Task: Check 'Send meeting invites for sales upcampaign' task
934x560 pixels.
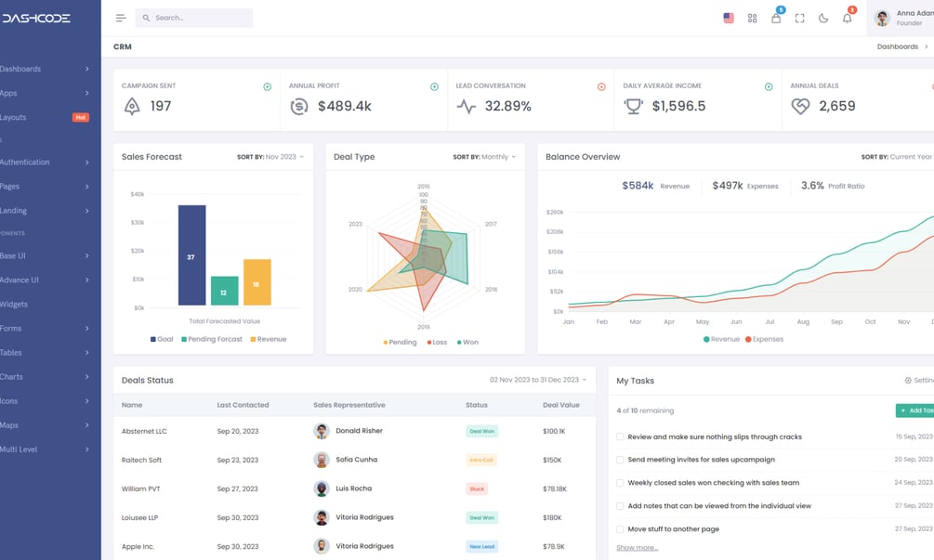Action: 620,460
